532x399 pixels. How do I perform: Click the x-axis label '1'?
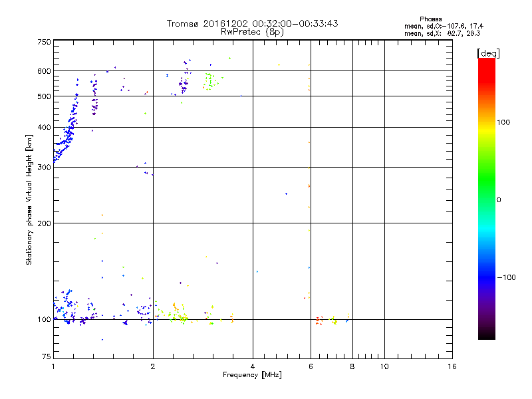[53, 366]
